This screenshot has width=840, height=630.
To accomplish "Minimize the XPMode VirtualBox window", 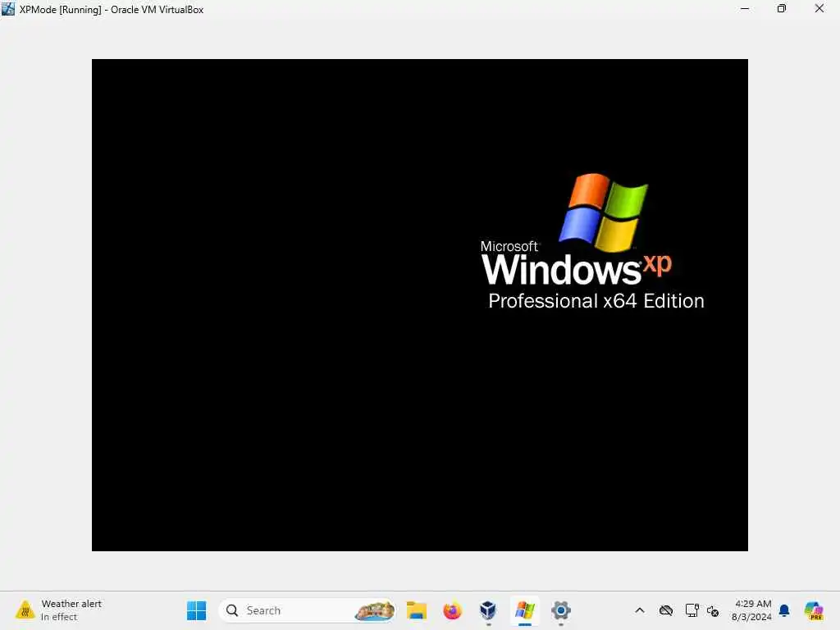I will click(745, 8).
